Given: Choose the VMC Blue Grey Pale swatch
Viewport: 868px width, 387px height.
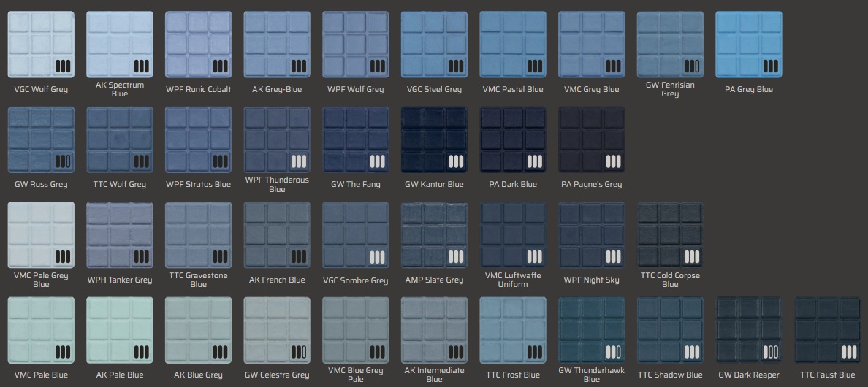Looking at the screenshot, I should coord(355,330).
